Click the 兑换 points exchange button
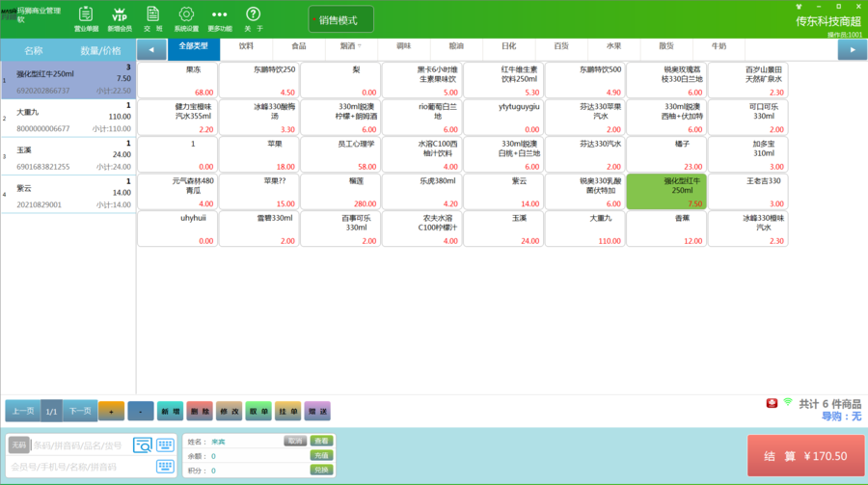 [x=321, y=470]
